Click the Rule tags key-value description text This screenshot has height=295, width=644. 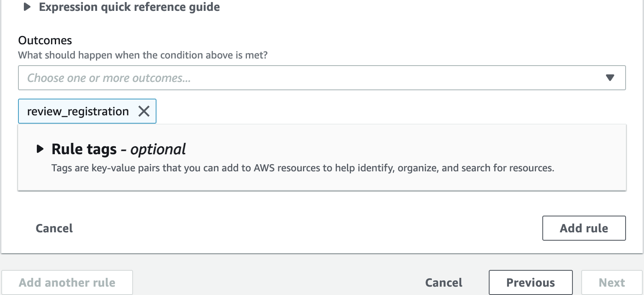click(303, 168)
